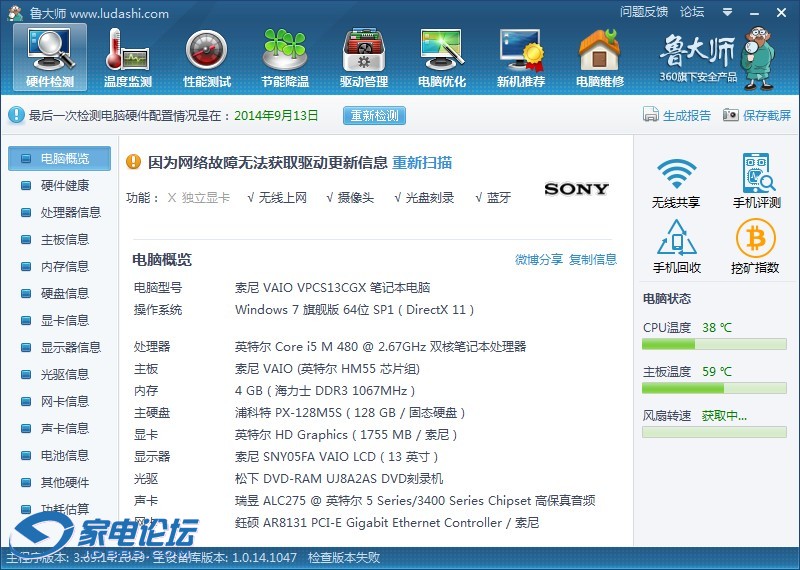The height and width of the screenshot is (570, 800).
Task: Open the 论坛 forum link in title bar
Action: 692,12
